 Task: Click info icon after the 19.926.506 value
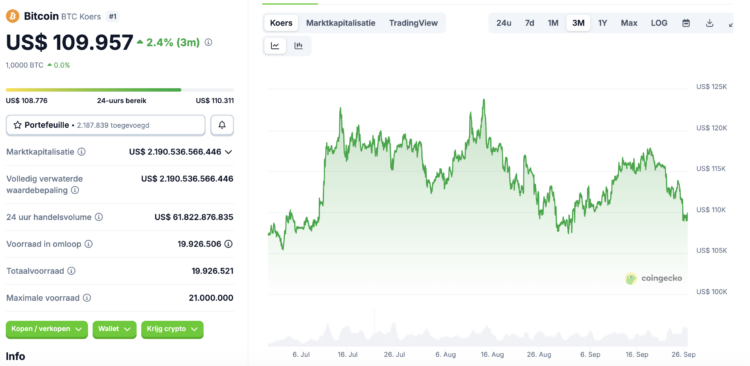coord(229,244)
